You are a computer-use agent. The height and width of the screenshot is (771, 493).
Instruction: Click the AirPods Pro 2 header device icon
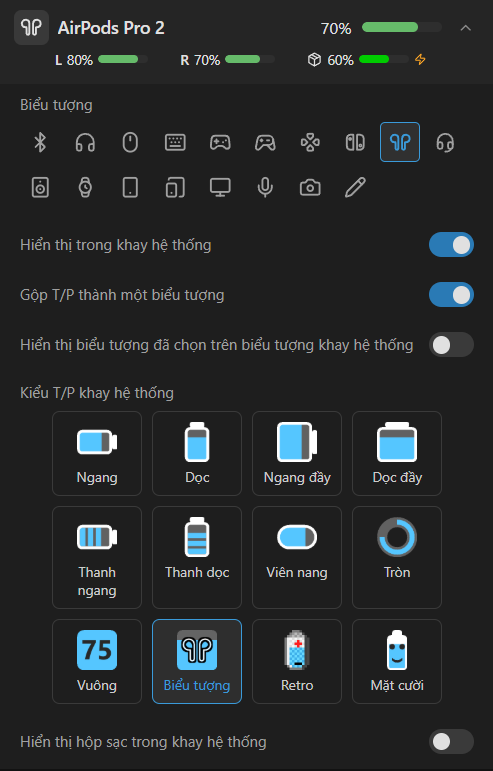pyautogui.click(x=31, y=28)
